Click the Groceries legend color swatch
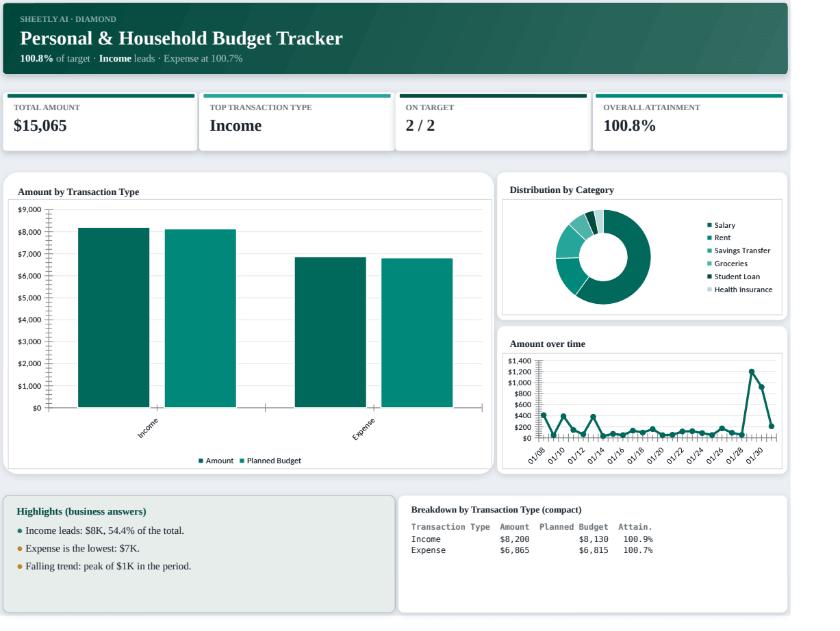The height and width of the screenshot is (631, 840). point(709,263)
